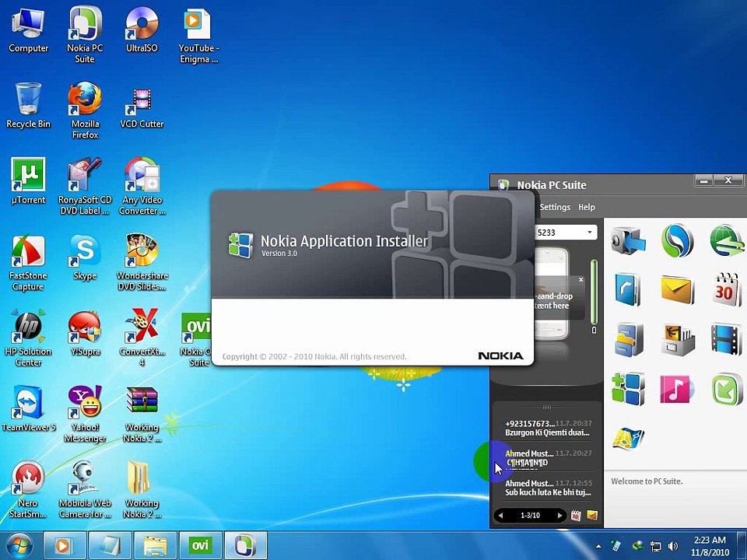Image resolution: width=747 pixels, height=560 pixels.
Task: Select the TeamViewer 5 shortcut
Action: (x=28, y=409)
